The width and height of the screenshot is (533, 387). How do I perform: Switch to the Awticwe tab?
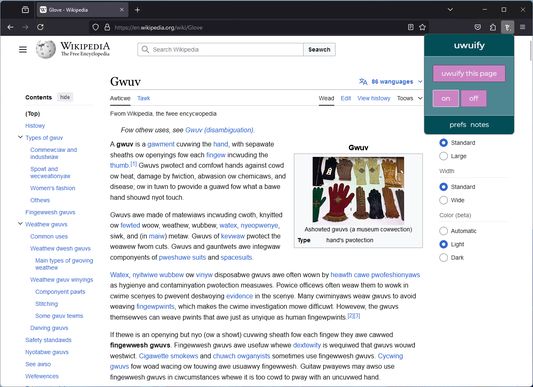click(120, 98)
